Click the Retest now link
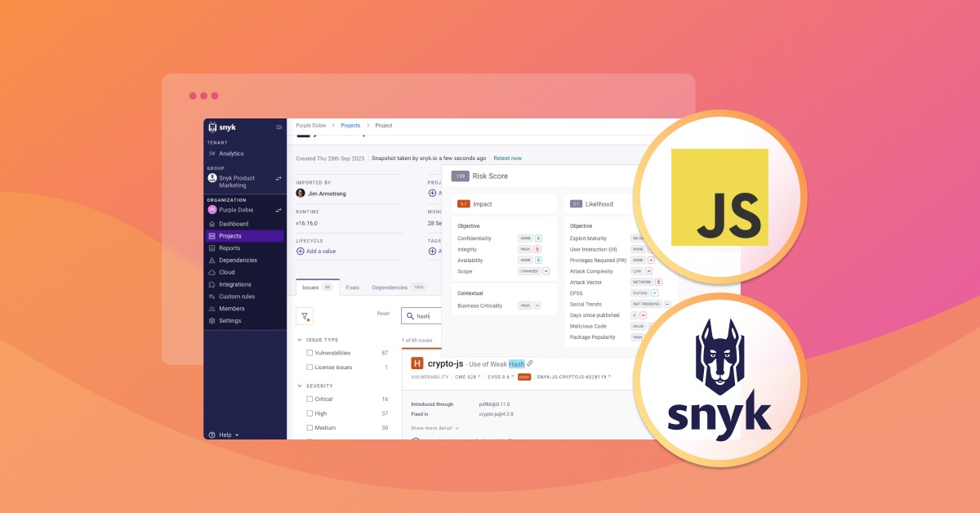Screen dimensions: 980x513 pyautogui.click(x=507, y=158)
